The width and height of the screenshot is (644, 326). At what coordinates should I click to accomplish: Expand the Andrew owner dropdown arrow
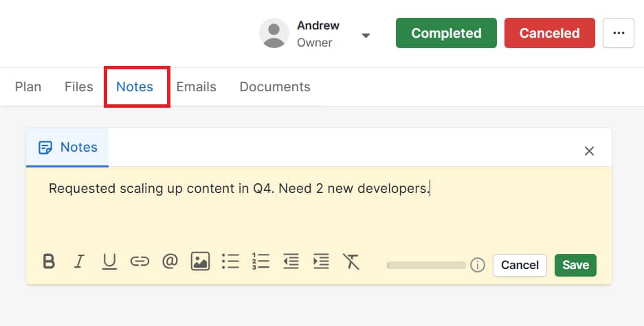pyautogui.click(x=366, y=35)
